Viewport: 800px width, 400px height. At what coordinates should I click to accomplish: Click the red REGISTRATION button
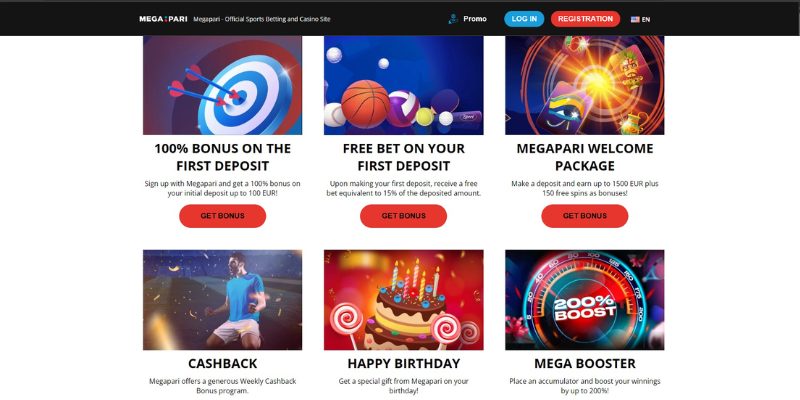pyautogui.click(x=585, y=19)
